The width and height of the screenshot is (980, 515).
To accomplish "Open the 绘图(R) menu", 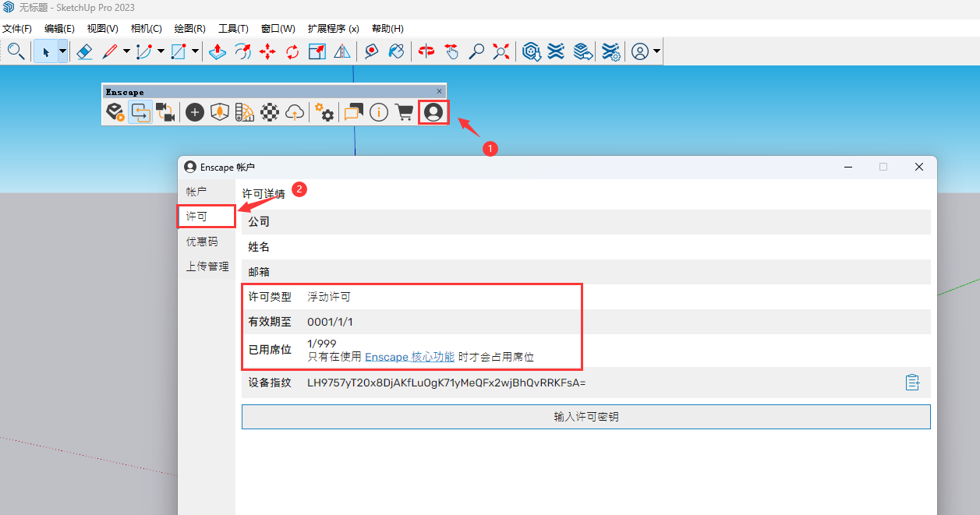I will point(190,29).
